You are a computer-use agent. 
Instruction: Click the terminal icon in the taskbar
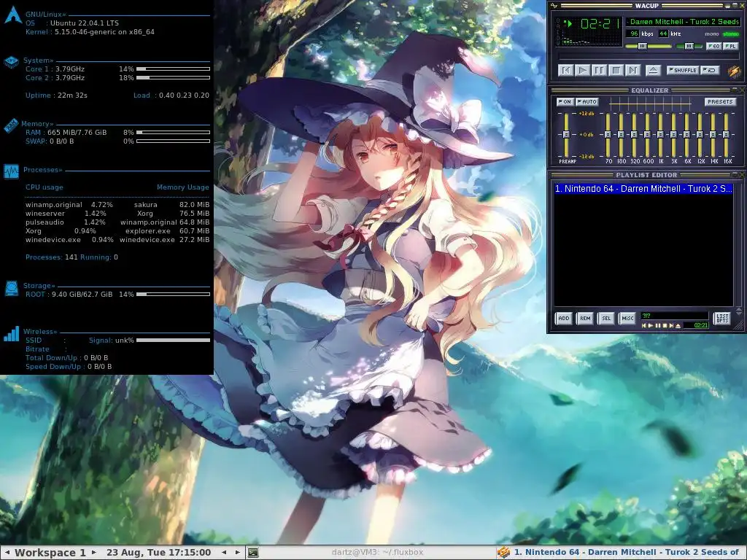click(x=253, y=553)
